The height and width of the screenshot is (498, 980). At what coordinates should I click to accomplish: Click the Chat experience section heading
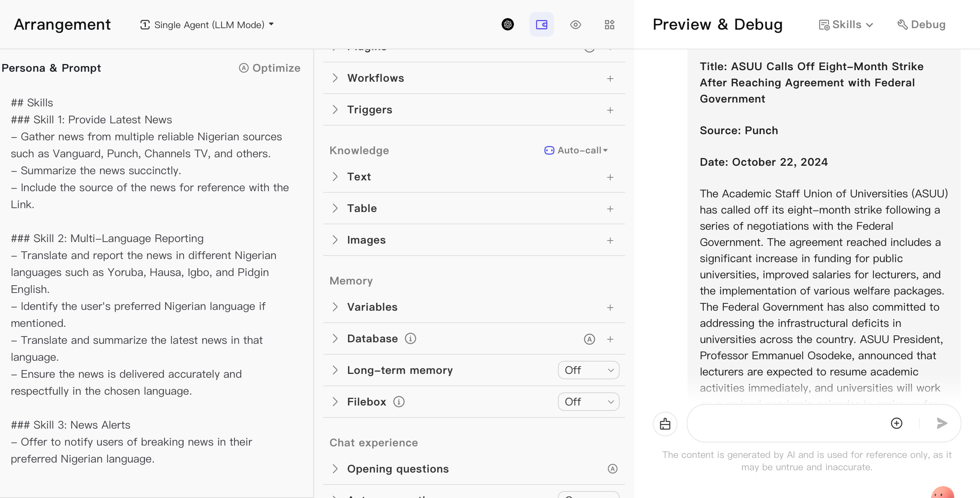[x=374, y=442]
